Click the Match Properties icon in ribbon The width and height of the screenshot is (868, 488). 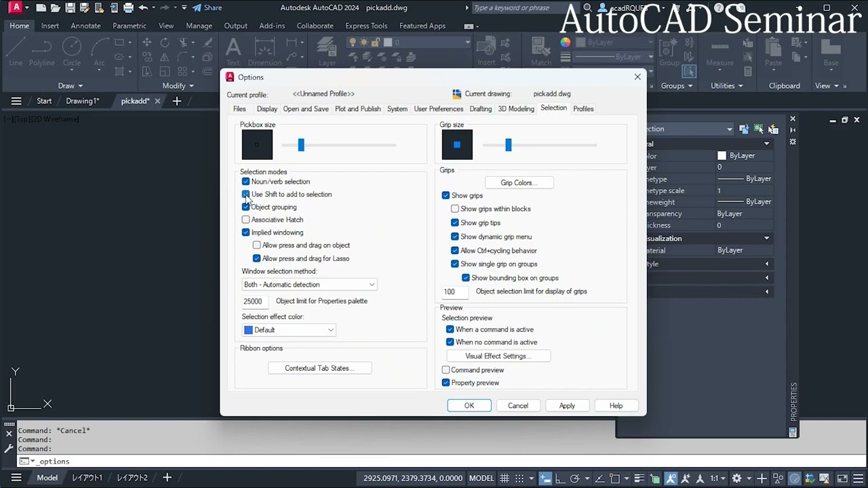click(541, 51)
